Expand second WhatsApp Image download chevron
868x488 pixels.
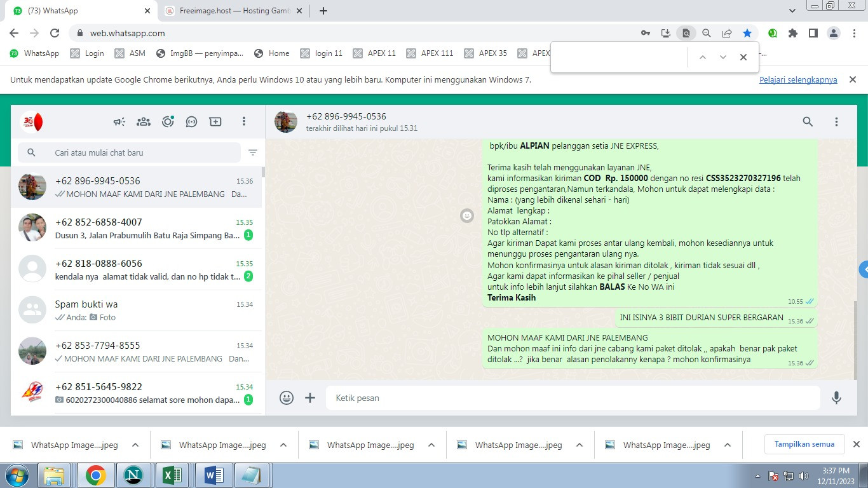click(x=283, y=445)
